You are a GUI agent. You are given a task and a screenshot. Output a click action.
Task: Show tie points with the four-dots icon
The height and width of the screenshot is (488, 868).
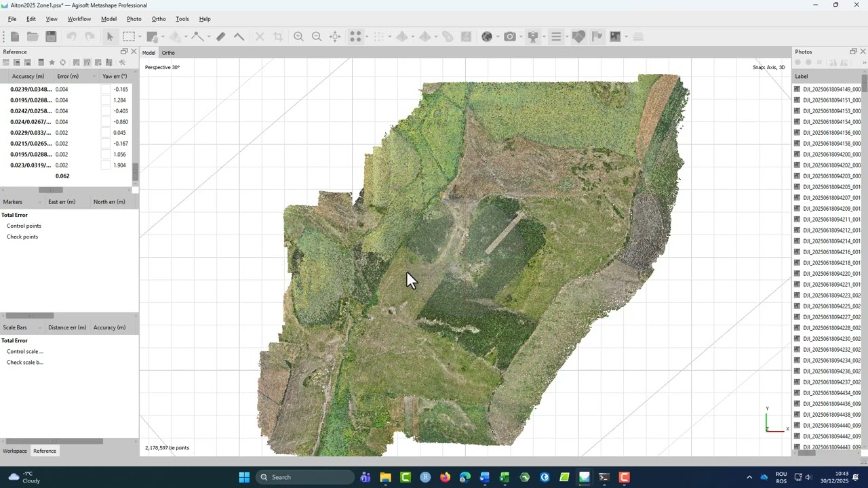click(355, 37)
